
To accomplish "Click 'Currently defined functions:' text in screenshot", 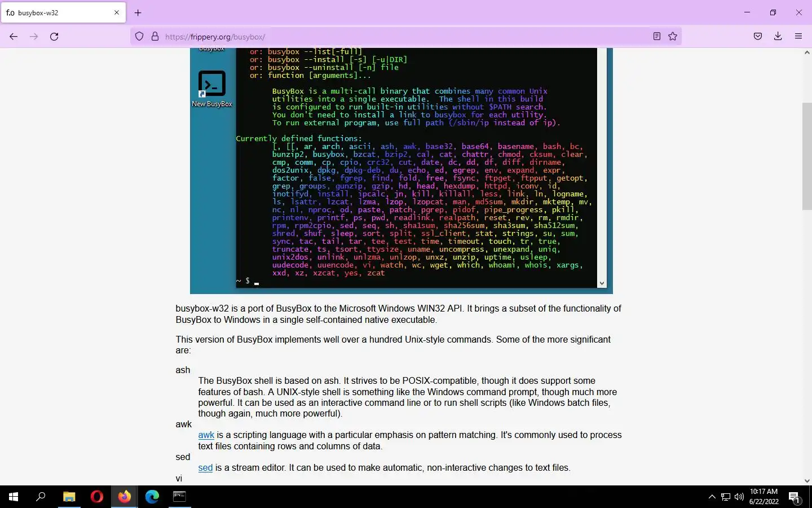I will (x=299, y=138).
